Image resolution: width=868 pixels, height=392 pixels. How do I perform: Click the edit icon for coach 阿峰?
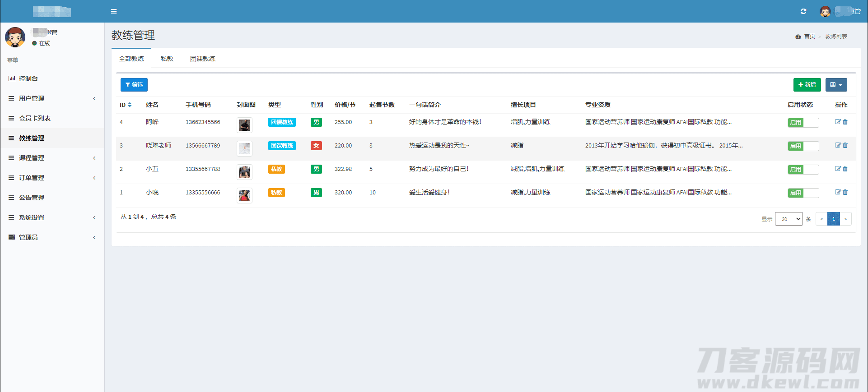point(838,122)
